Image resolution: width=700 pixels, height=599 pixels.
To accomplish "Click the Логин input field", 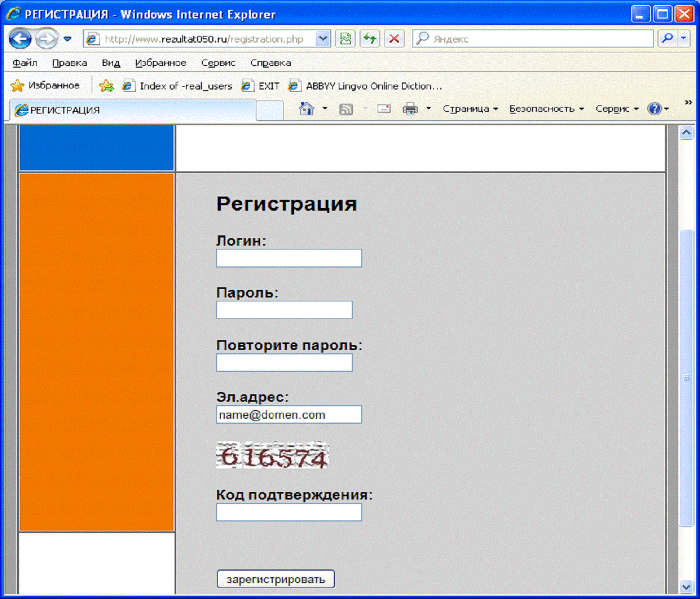I will click(x=289, y=258).
